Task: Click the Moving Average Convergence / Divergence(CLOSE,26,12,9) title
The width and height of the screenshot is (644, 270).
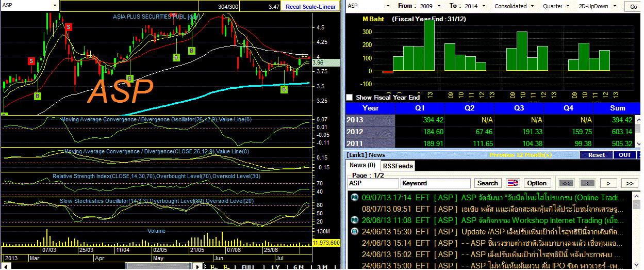Action: point(156,152)
